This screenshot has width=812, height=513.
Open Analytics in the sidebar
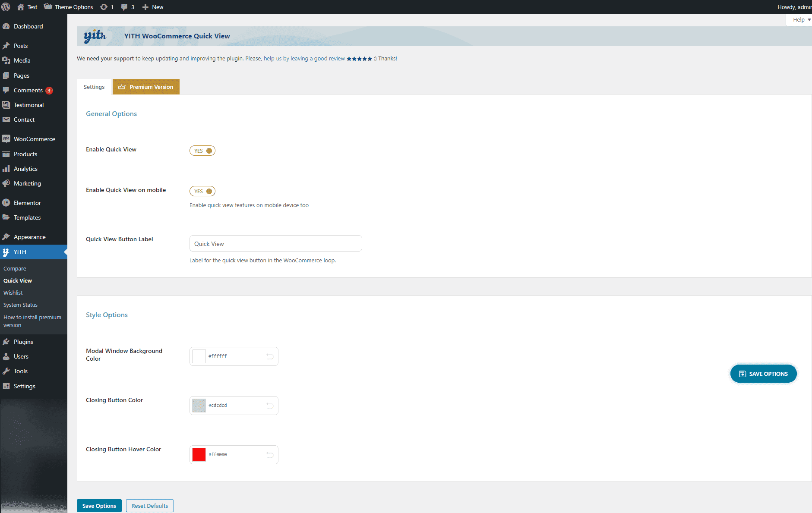pos(25,169)
